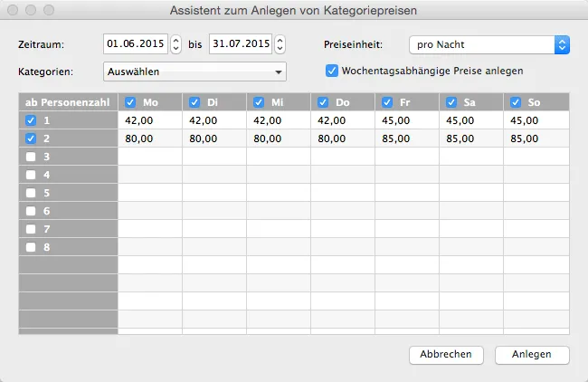The width and height of the screenshot is (588, 382).
Task: Select Saturday price 85,00 for 2 persons
Action: click(471, 138)
